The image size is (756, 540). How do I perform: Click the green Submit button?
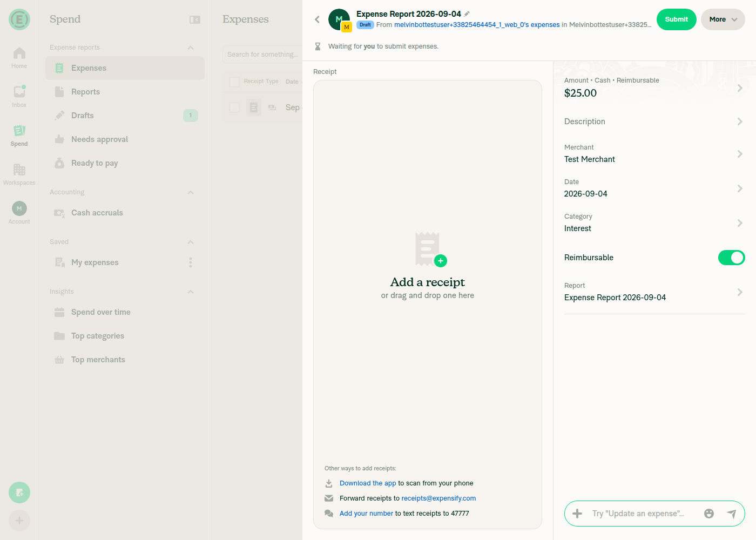click(677, 19)
